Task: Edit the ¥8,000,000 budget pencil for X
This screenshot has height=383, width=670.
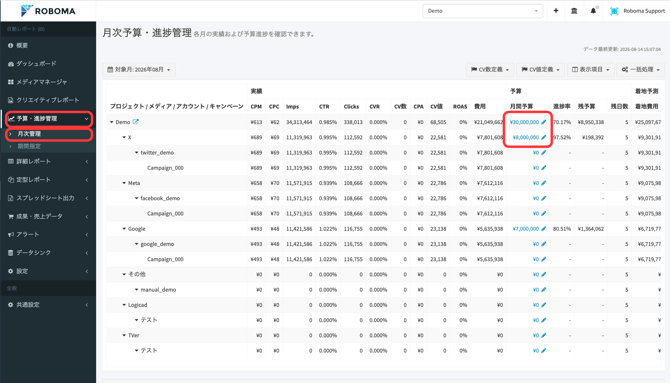Action: click(x=544, y=137)
